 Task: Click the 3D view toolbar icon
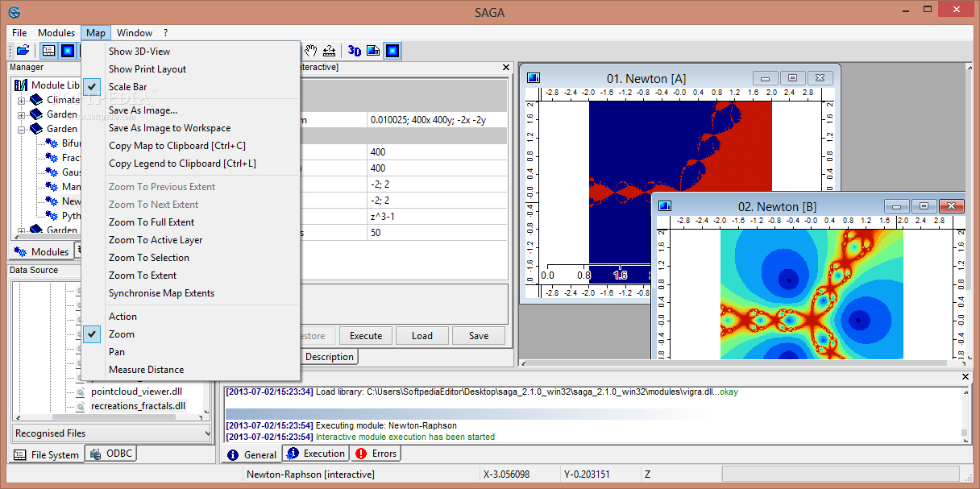click(x=355, y=51)
